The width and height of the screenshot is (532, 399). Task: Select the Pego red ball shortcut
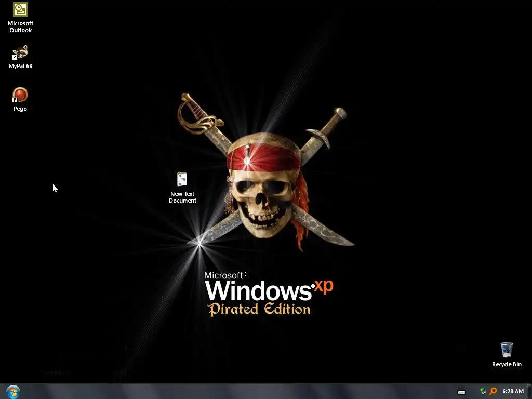[20, 95]
